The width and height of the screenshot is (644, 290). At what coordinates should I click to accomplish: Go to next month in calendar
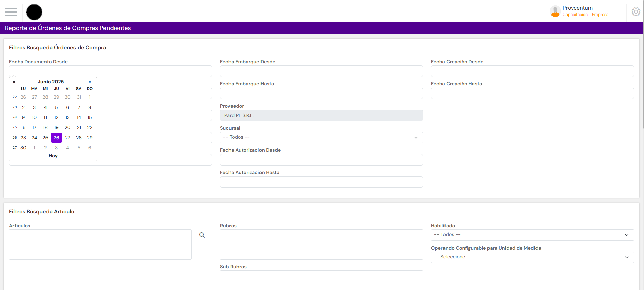[x=90, y=82]
